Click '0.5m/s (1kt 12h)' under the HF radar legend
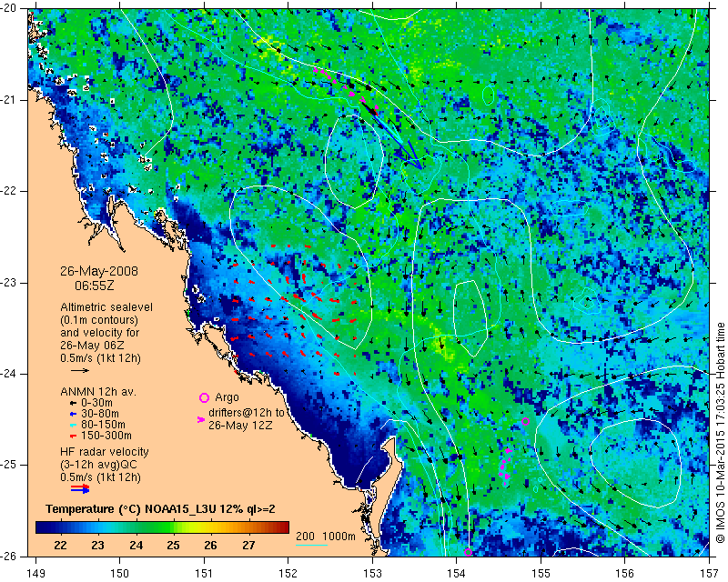The image size is (728, 582). [x=100, y=477]
